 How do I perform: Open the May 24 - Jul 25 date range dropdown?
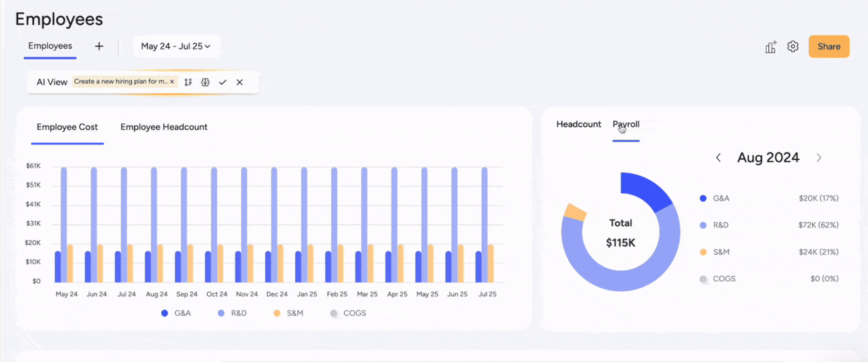pos(176,46)
